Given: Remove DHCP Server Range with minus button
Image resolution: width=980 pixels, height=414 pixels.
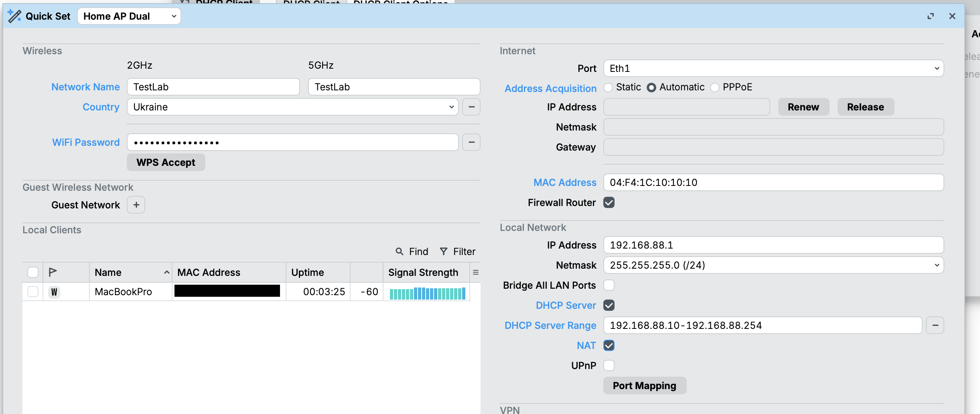Looking at the screenshot, I should tap(935, 325).
